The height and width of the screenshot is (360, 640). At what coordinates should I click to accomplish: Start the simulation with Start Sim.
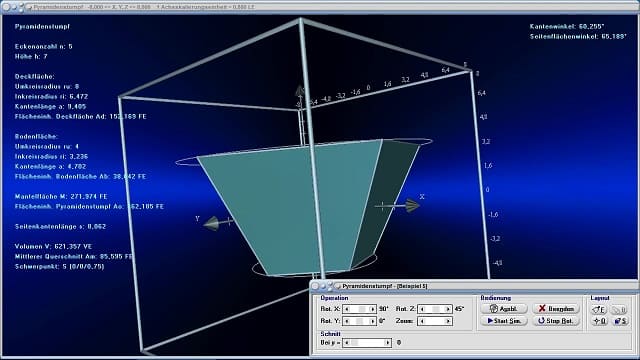[504, 321]
